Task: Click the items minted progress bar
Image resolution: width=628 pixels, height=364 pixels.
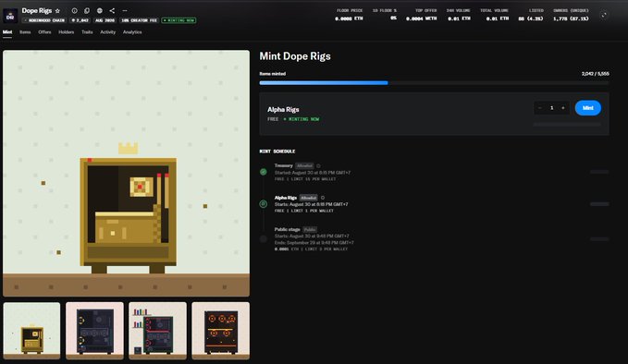Action: pyautogui.click(x=434, y=83)
